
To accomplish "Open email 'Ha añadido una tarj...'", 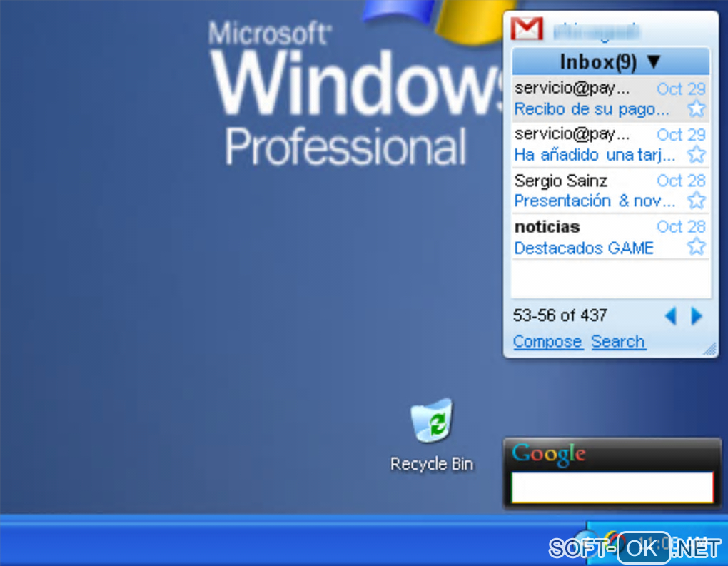I will (595, 155).
